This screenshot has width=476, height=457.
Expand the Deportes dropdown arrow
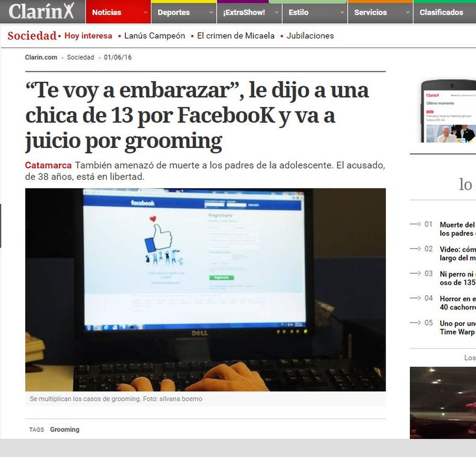pyautogui.click(x=211, y=12)
